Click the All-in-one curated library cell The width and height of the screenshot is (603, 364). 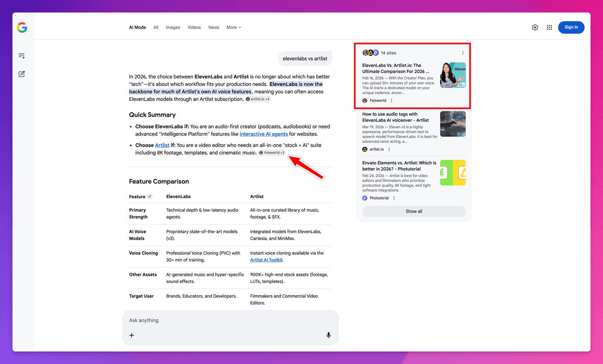(285, 214)
